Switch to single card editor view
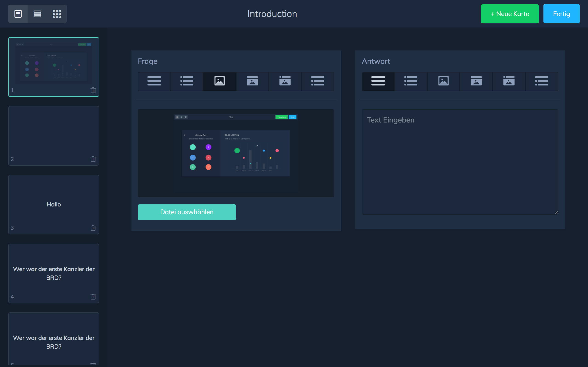 pyautogui.click(x=18, y=14)
